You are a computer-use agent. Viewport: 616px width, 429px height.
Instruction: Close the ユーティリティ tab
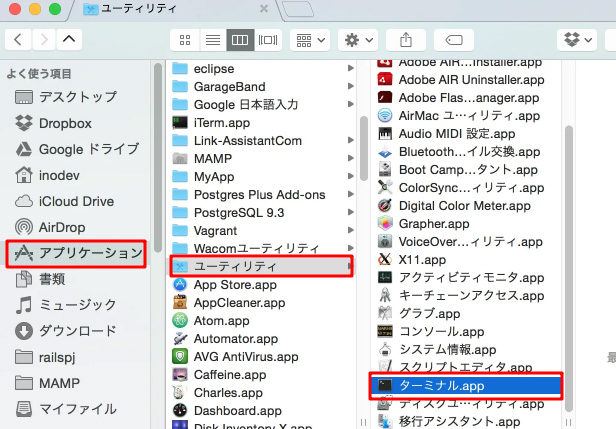[x=264, y=9]
